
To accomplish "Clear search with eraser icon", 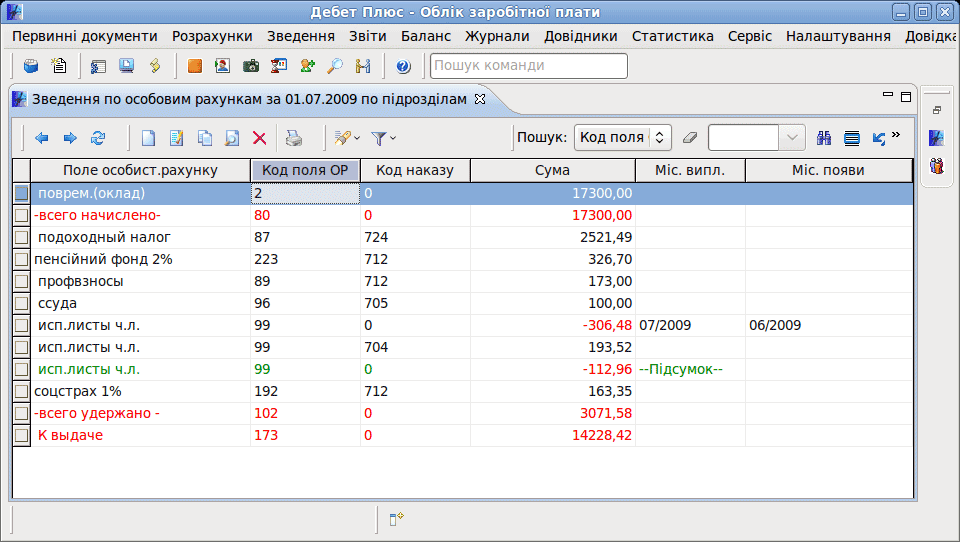I will pos(690,138).
